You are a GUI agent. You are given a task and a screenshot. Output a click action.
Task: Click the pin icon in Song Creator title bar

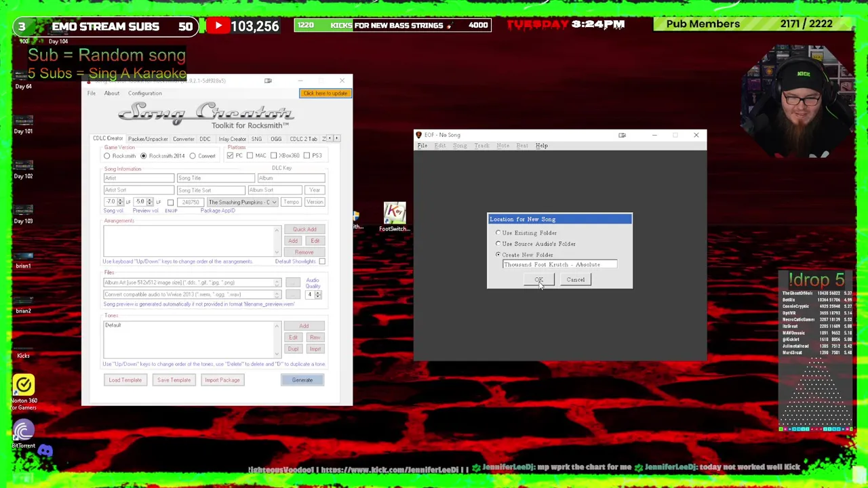tap(268, 81)
